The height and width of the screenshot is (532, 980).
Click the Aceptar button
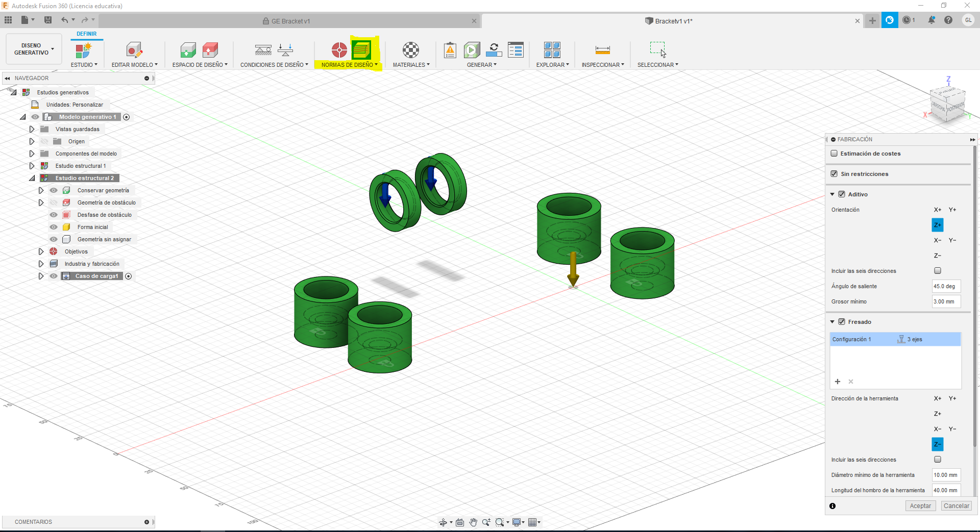(x=920, y=506)
